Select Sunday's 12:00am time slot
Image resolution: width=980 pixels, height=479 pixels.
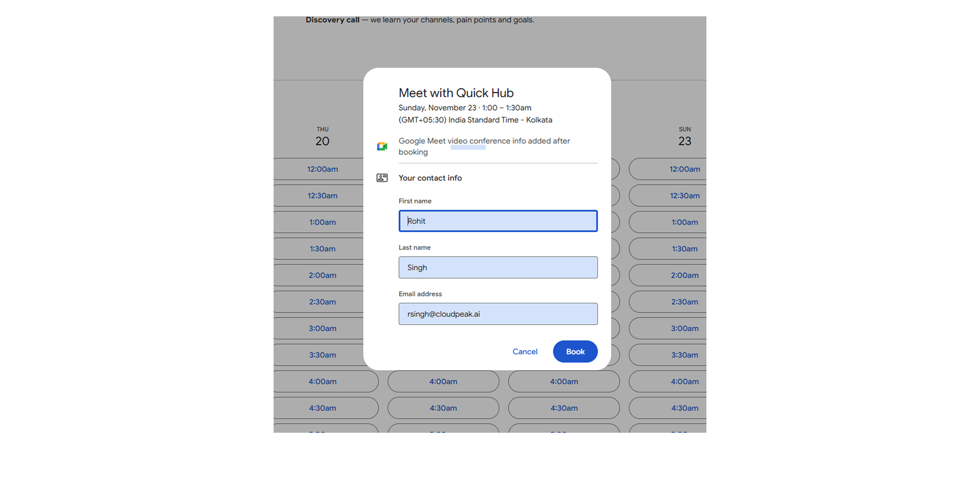click(684, 169)
